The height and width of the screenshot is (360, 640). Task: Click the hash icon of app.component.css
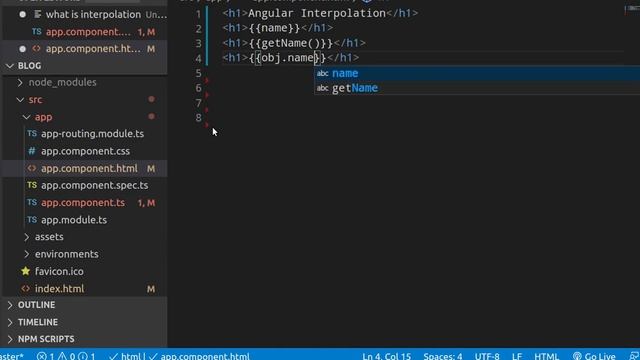[32, 151]
